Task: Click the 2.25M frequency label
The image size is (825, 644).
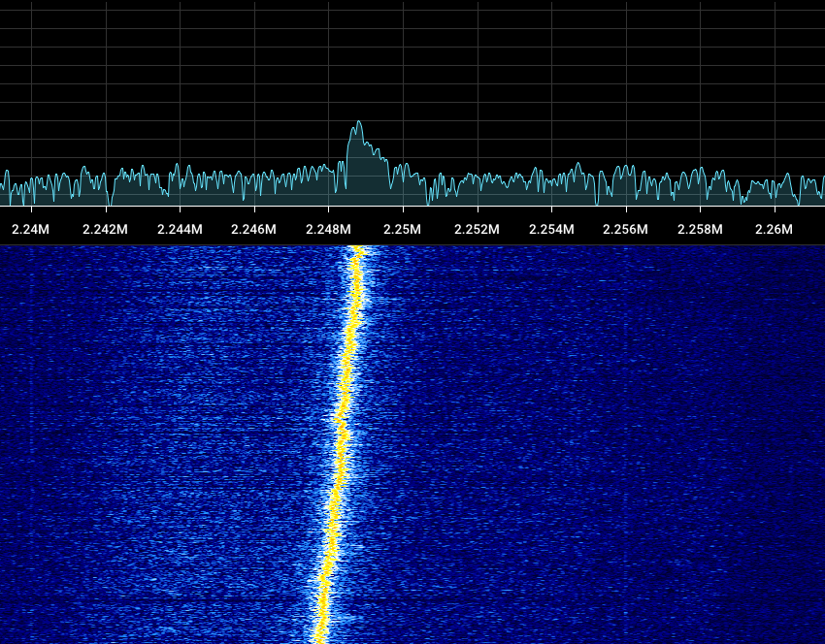Action: tap(403, 230)
